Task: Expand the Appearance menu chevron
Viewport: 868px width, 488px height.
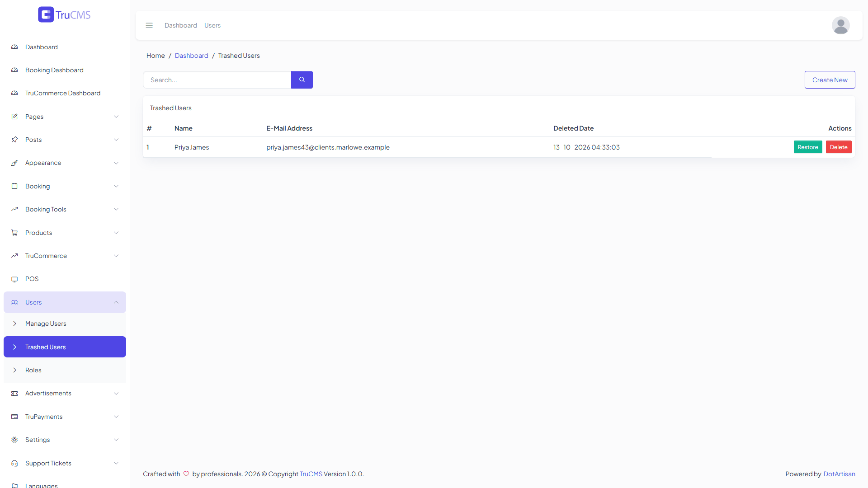Action: pyautogui.click(x=116, y=163)
